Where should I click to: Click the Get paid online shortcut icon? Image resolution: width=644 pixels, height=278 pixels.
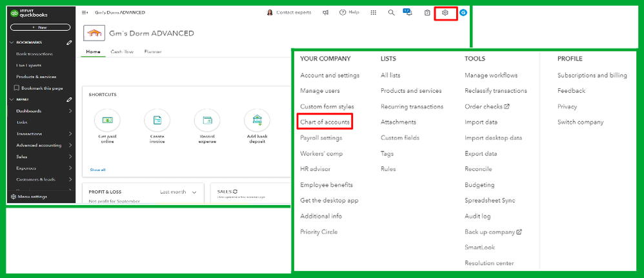pos(107,120)
